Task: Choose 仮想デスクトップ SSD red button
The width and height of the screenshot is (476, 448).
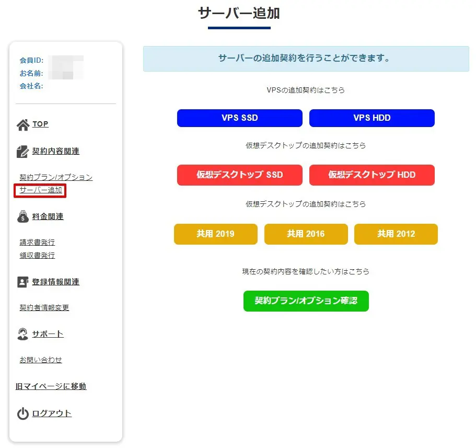Action: [240, 175]
